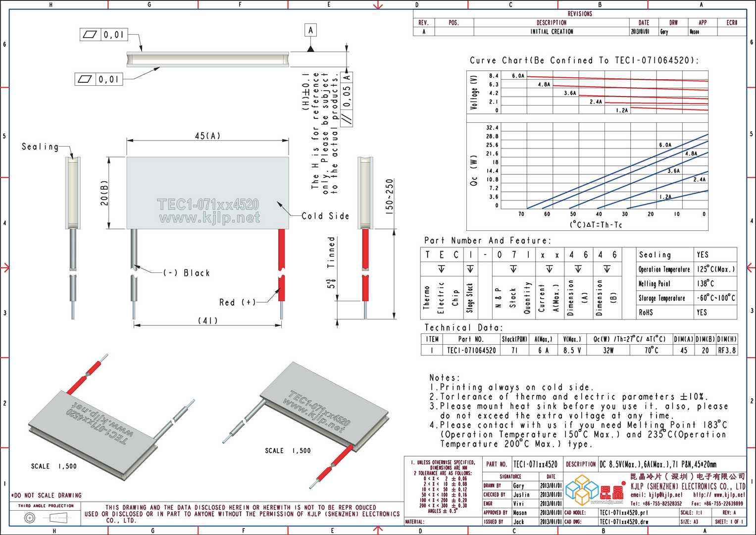Image resolution: width=756 pixels, height=535 pixels.
Task: Click the Curve Chart title text
Action: [x=584, y=60]
